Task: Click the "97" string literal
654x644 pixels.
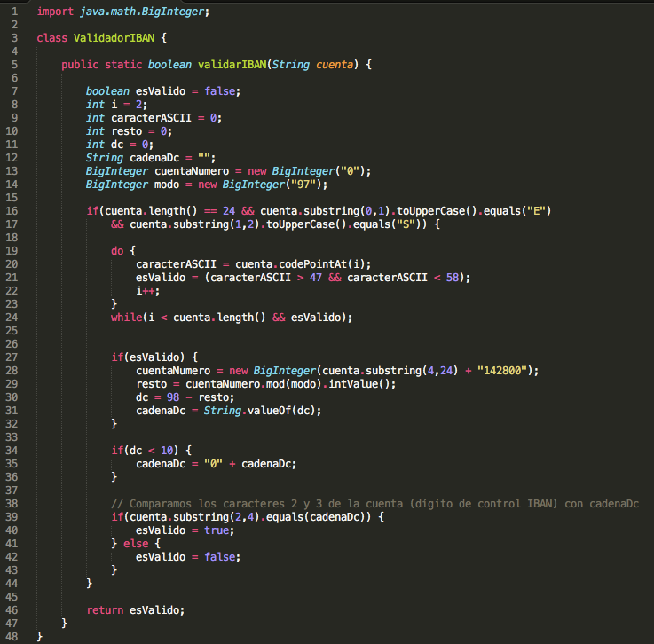Action: [x=303, y=185]
